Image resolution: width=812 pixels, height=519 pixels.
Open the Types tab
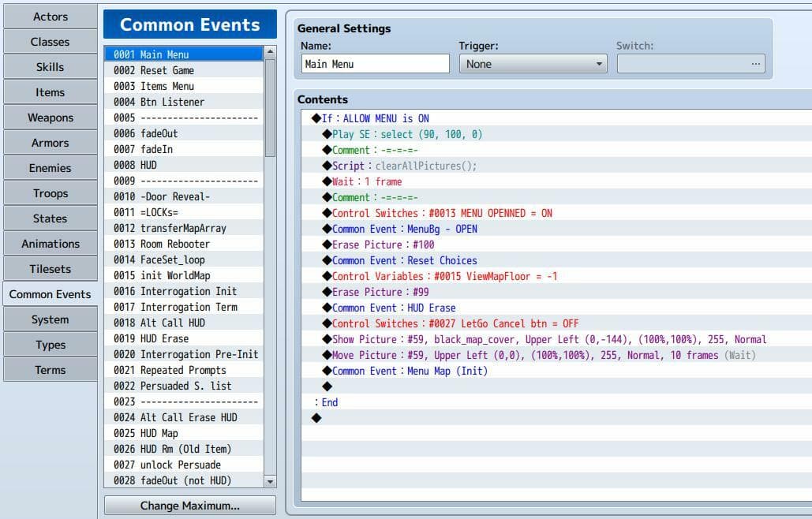[x=51, y=345]
